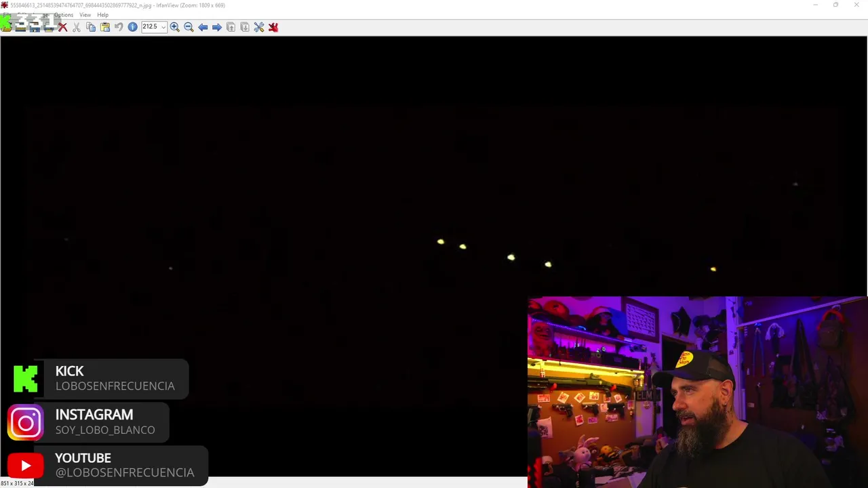Viewport: 868px width, 488px height.
Task: Click the LOBOSENFRECUENCIA Kick handle text
Action: (x=115, y=386)
